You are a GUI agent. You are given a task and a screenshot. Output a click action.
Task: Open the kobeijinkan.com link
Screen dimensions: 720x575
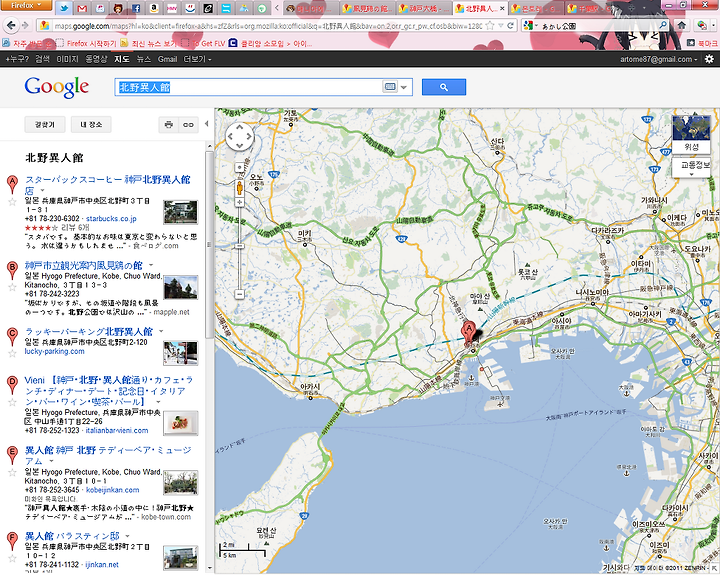pyautogui.click(x=112, y=490)
